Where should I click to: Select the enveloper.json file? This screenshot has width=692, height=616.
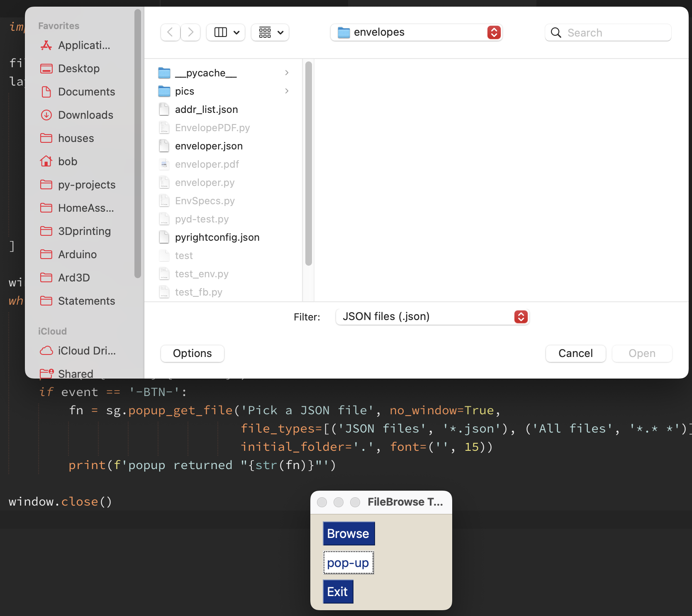coord(209,146)
